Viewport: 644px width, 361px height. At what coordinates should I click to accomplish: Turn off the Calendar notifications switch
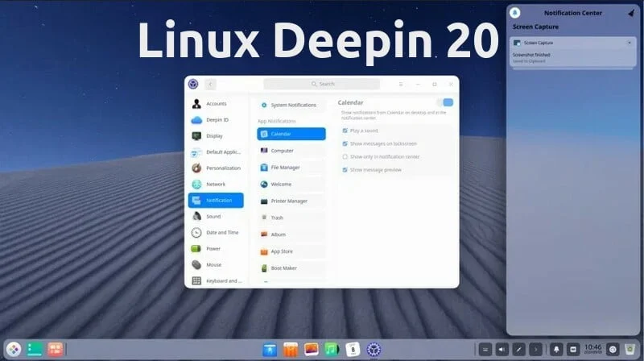click(445, 102)
